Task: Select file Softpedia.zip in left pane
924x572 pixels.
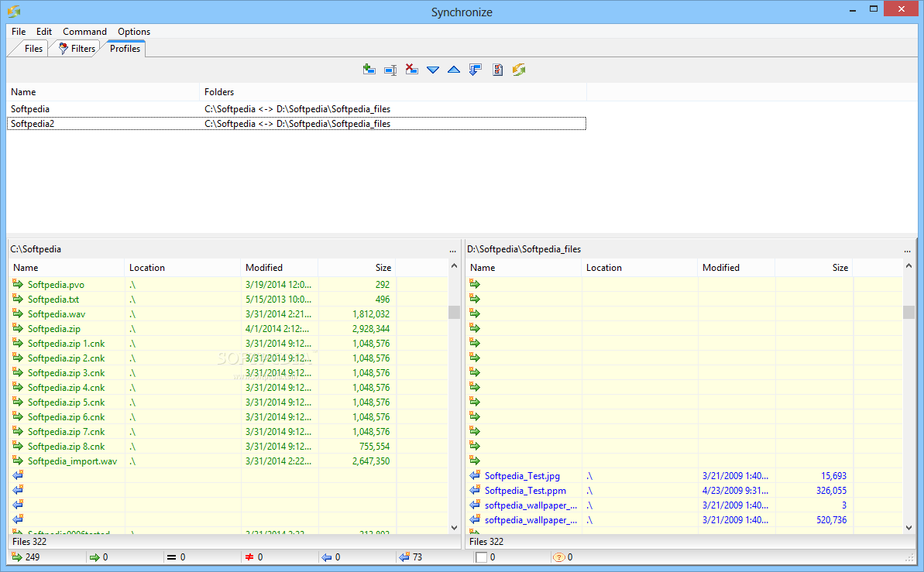Action: click(54, 329)
